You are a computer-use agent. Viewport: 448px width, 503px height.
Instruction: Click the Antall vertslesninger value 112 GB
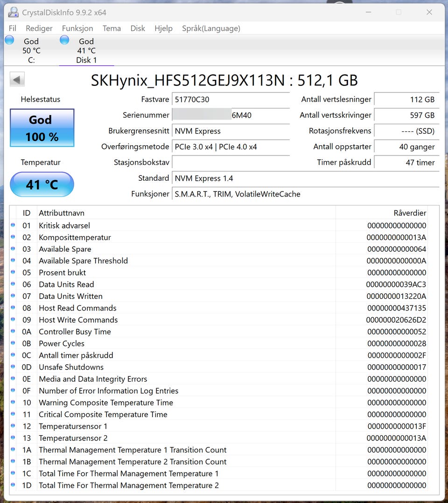406,99
